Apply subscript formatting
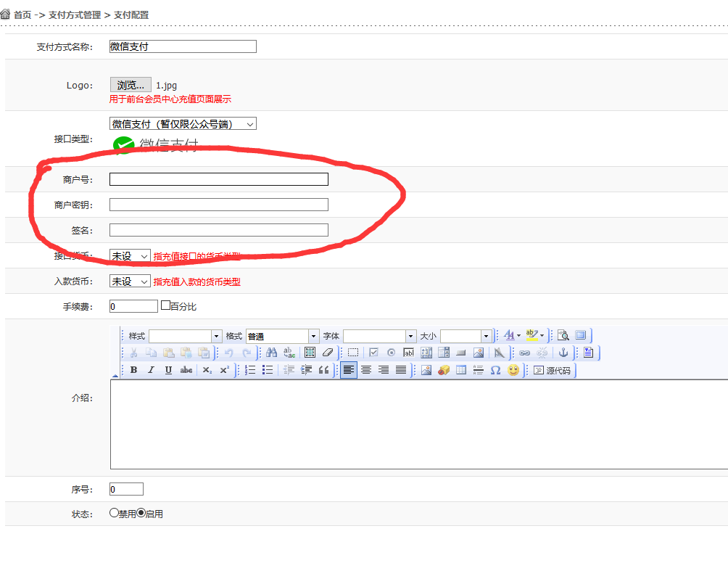This screenshot has width=728, height=571. [207, 370]
